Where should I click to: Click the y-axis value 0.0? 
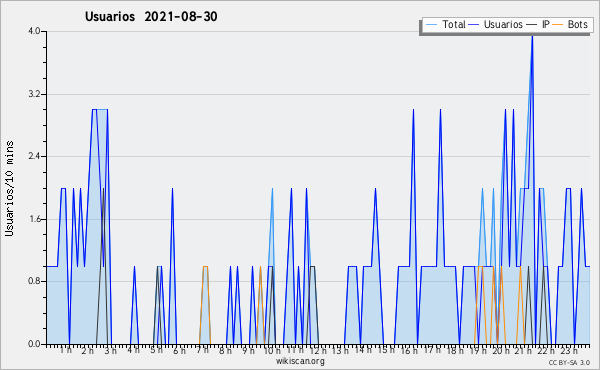(34, 344)
